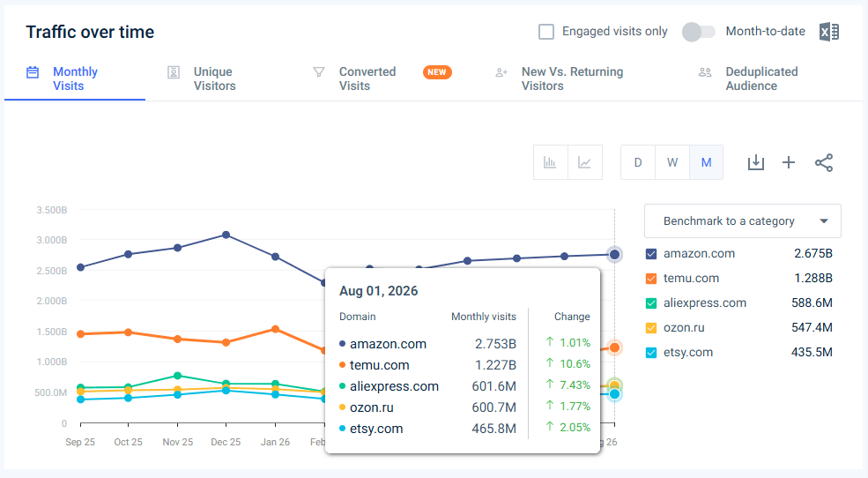This screenshot has width=868, height=478.
Task: Click temu.com Jan 26 data point
Action: pyautogui.click(x=275, y=329)
